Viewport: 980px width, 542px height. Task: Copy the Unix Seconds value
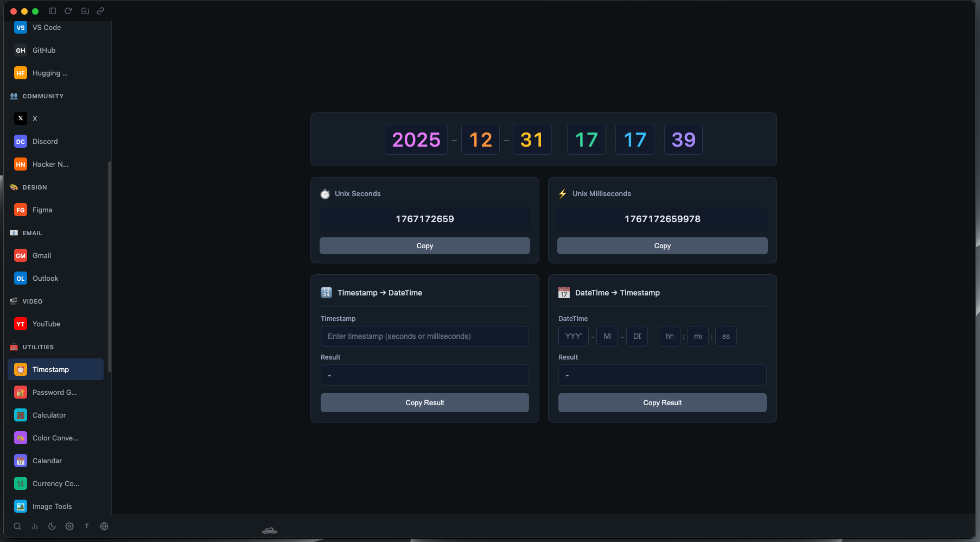coord(424,245)
